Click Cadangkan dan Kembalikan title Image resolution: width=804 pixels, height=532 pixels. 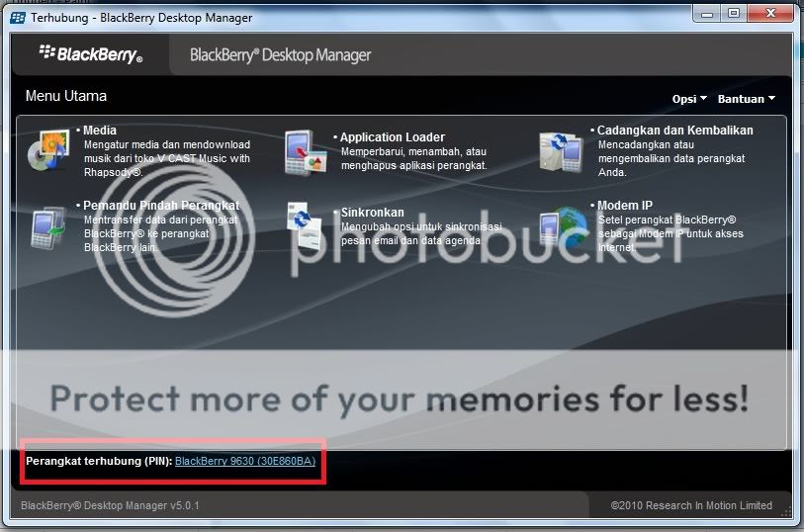[x=674, y=131]
